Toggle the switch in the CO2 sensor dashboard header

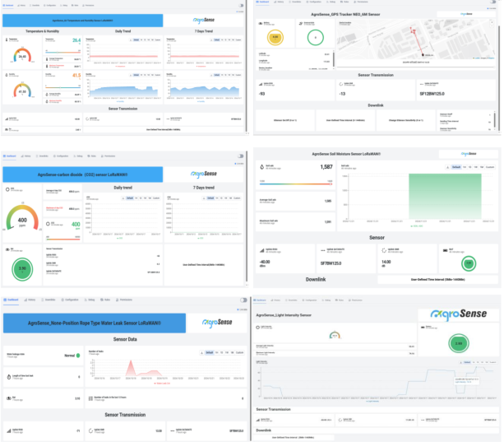tap(240, 156)
